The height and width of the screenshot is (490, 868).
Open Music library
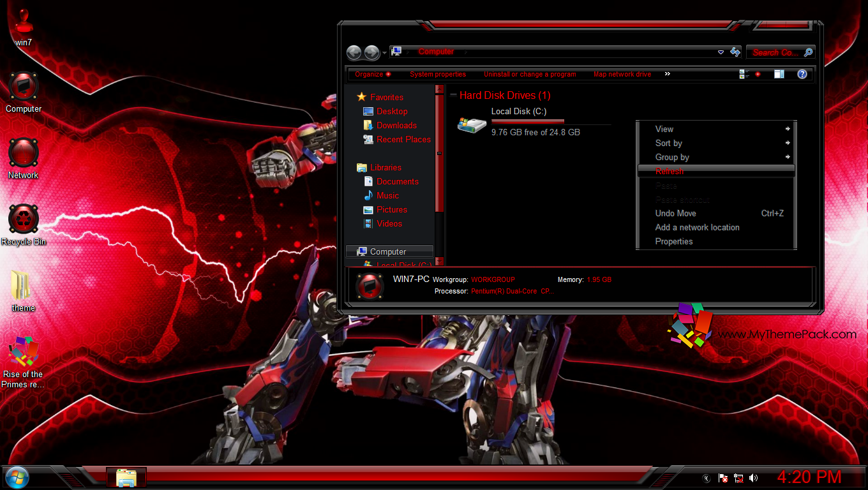coord(381,195)
